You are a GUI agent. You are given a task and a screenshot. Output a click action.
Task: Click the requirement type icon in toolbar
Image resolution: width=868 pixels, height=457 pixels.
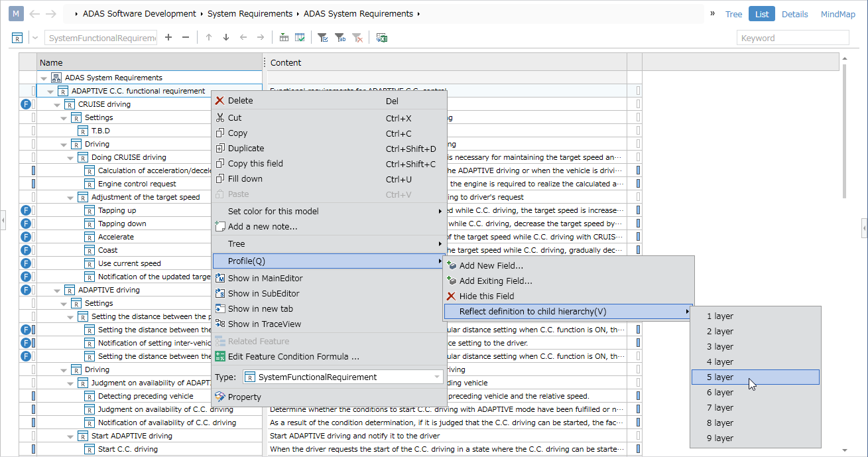(17, 38)
